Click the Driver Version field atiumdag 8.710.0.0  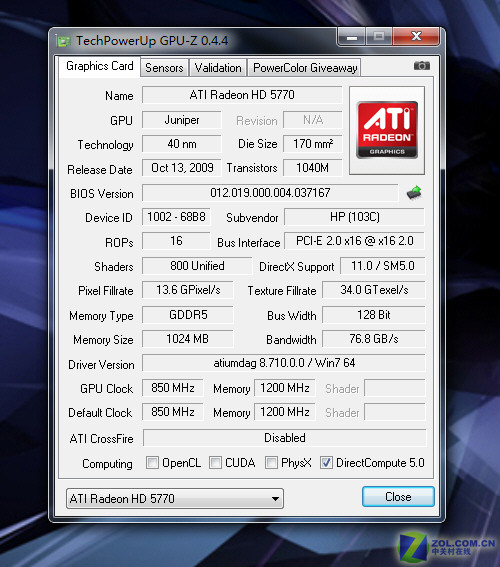tap(284, 363)
